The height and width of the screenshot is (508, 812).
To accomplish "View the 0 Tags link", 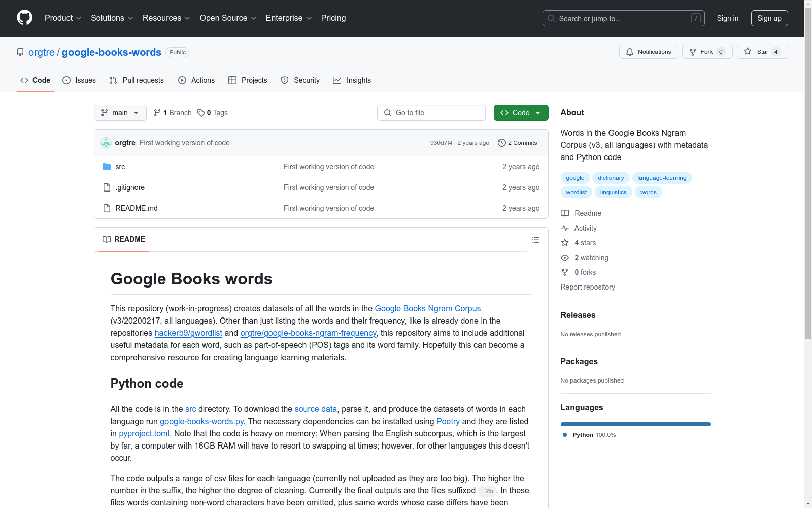I will pyautogui.click(x=213, y=113).
